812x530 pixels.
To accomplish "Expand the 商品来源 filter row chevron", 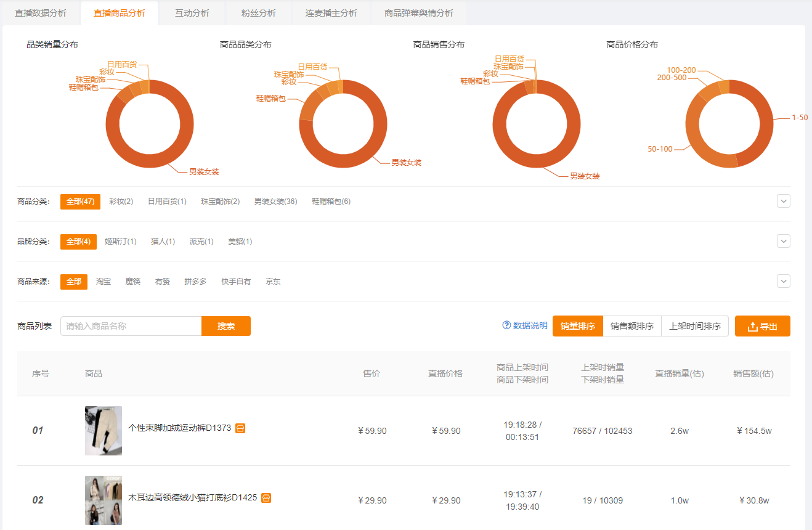I will point(783,281).
